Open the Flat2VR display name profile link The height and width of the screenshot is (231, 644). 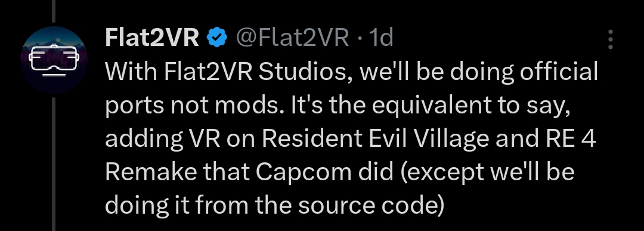[152, 38]
